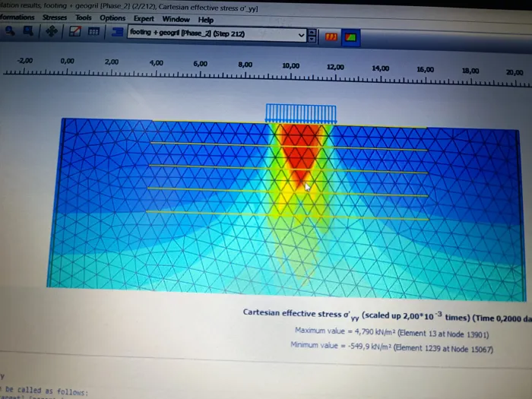Click the window title text 'Cartesian effective stress'

click(x=199, y=8)
